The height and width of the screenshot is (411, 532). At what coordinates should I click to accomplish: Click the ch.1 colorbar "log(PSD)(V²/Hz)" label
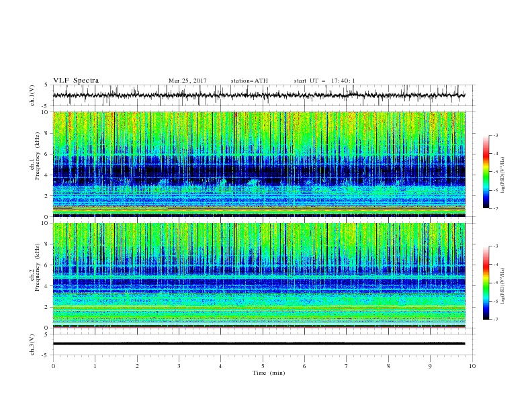503,175
